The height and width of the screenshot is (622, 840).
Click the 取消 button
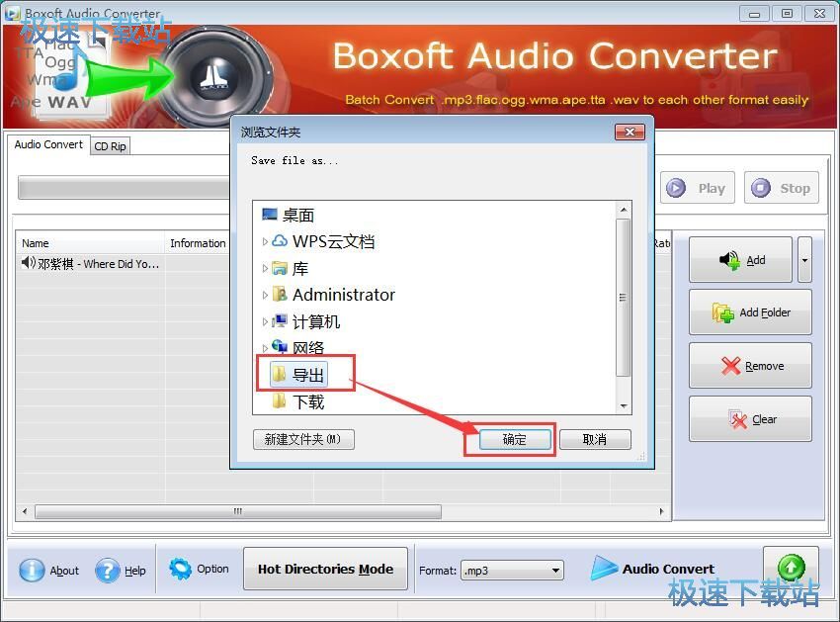pyautogui.click(x=595, y=440)
